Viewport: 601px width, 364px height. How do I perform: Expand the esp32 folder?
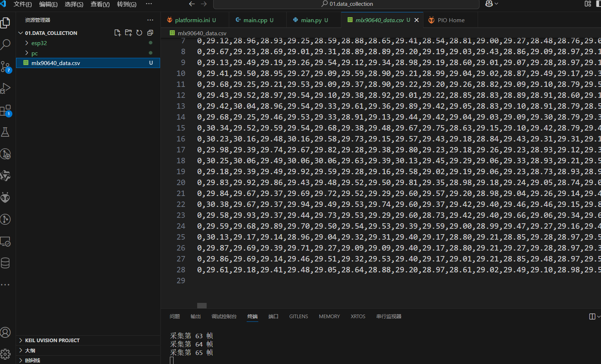click(39, 43)
